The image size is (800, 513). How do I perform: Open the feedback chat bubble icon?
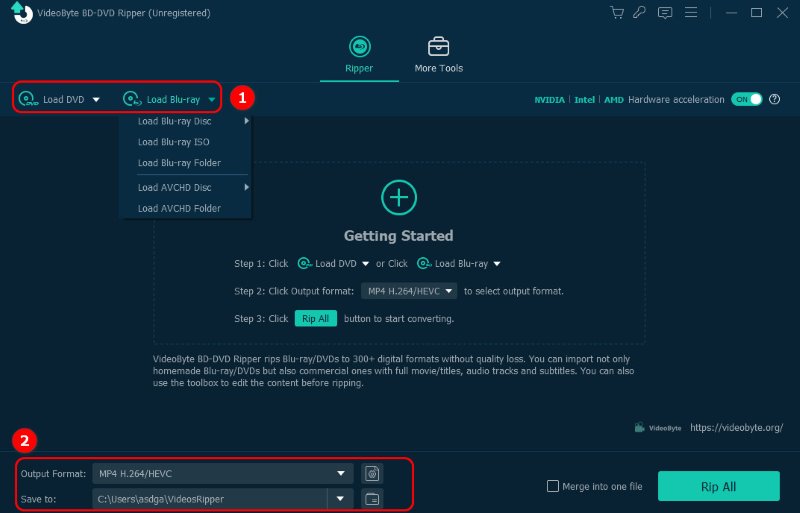coord(663,13)
